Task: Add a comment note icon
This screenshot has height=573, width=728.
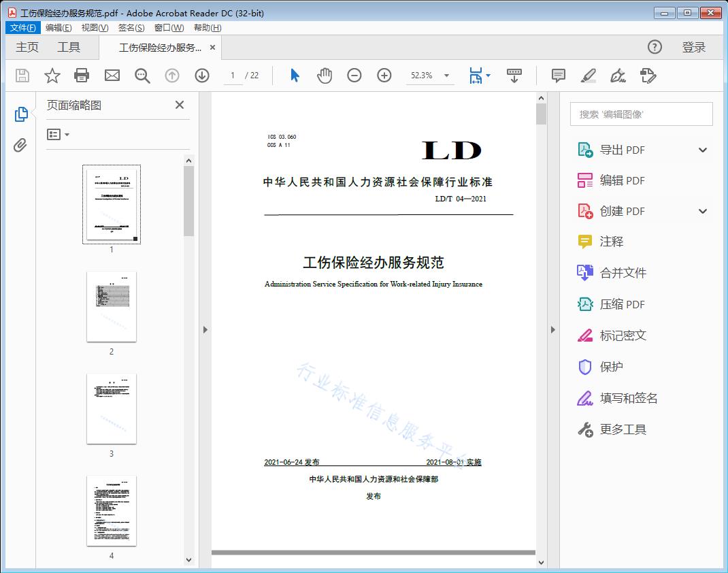Action: coord(559,76)
